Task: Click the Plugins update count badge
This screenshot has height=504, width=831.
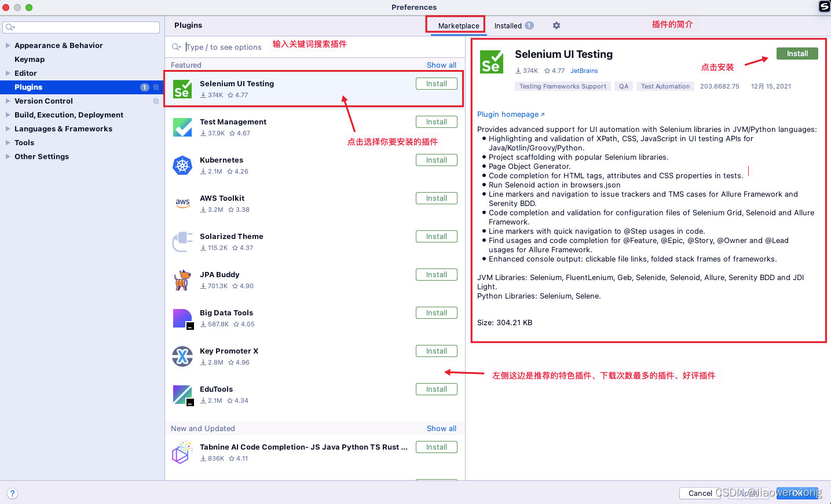Action: 145,87
